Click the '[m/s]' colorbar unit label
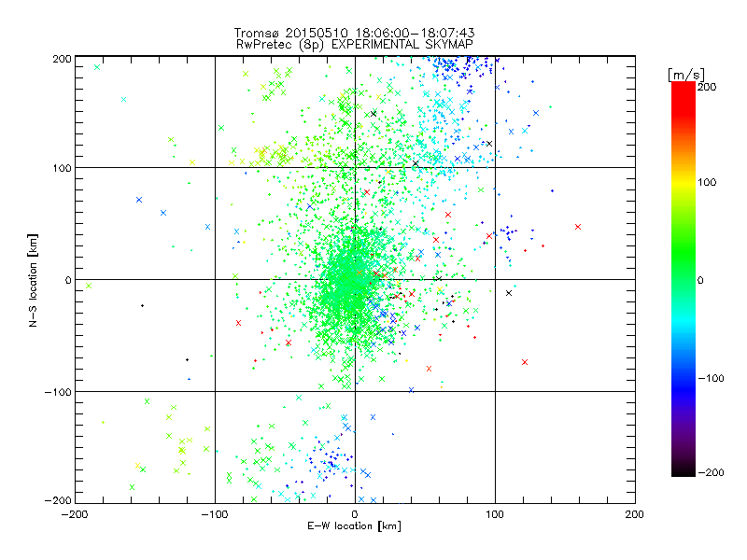 pos(686,75)
